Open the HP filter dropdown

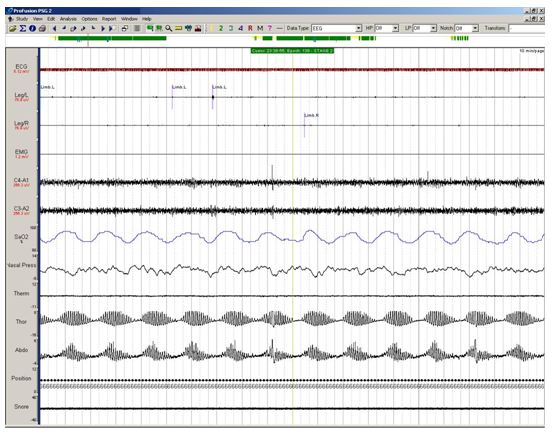(x=395, y=28)
